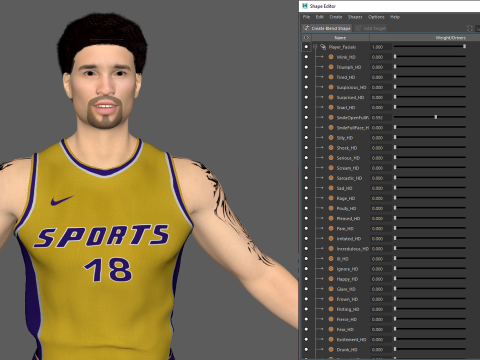Open the File menu
480x360 pixels.
[x=306, y=17]
